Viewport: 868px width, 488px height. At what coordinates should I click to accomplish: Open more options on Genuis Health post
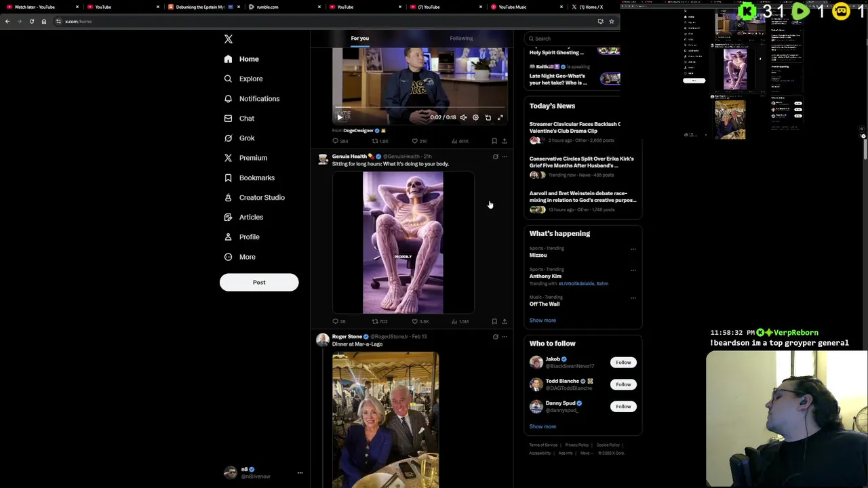pyautogui.click(x=505, y=157)
